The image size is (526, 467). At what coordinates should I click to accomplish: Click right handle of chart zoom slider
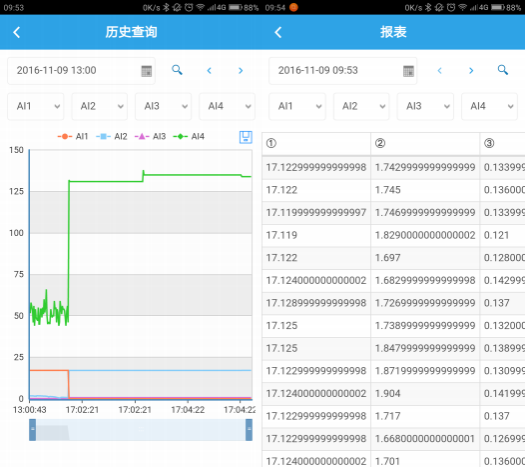click(249, 429)
